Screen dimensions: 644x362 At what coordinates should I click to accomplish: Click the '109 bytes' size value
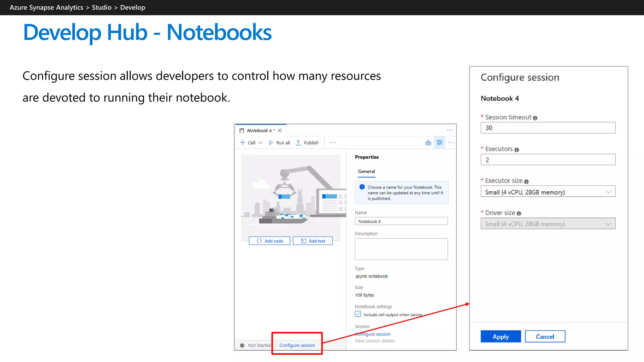point(364,295)
